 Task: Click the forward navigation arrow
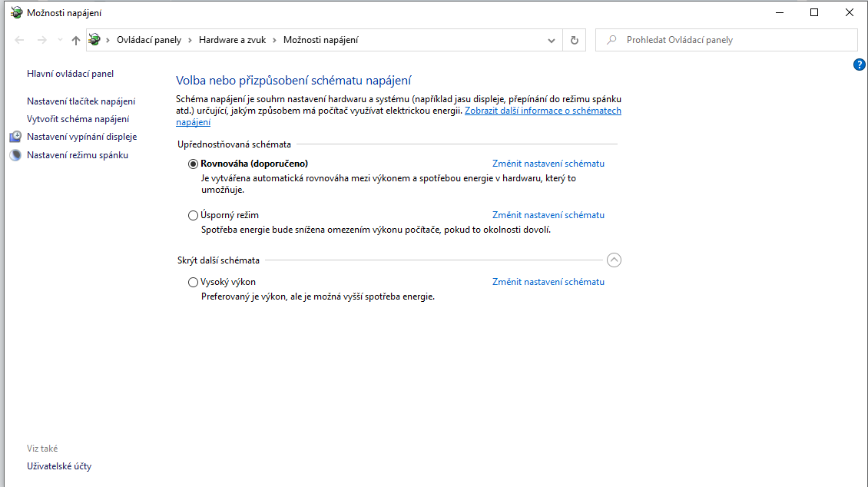42,40
